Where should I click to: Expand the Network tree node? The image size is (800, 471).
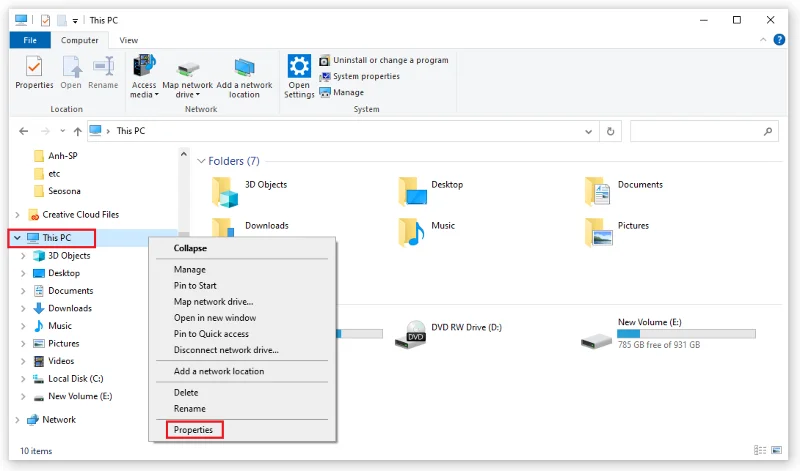(17, 420)
